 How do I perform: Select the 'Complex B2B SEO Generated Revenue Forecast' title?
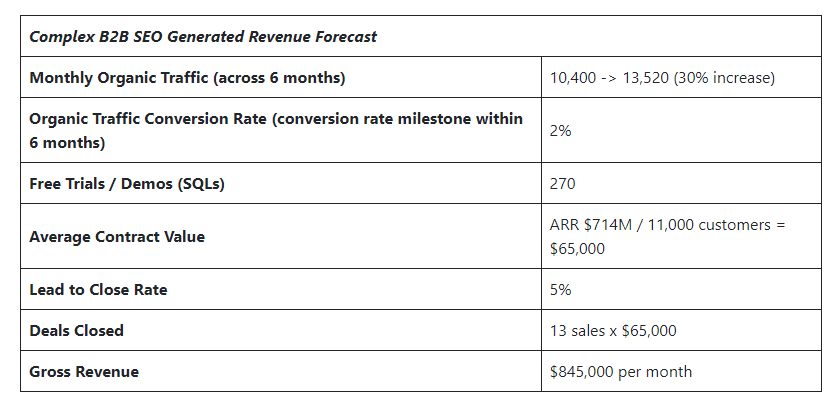203,37
